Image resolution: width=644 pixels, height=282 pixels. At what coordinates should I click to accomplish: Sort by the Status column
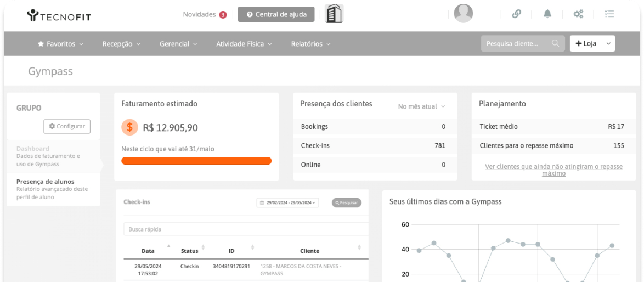(x=189, y=250)
